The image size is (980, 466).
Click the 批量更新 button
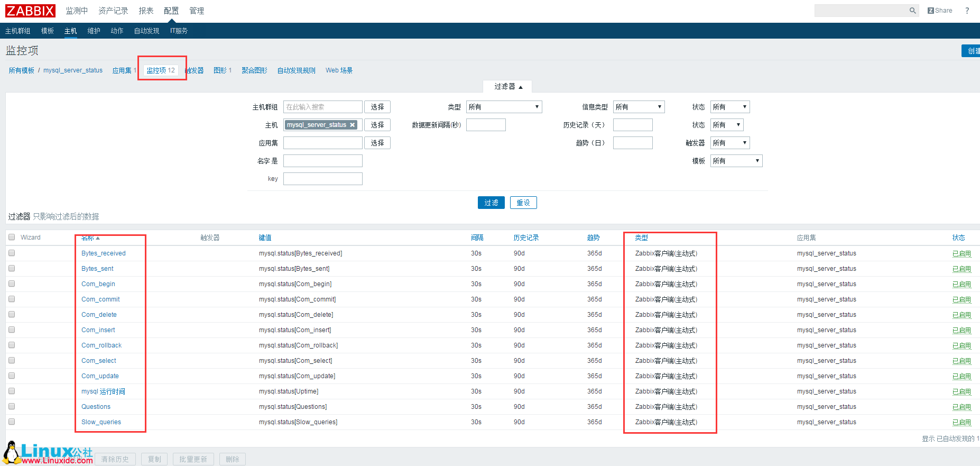click(193, 459)
